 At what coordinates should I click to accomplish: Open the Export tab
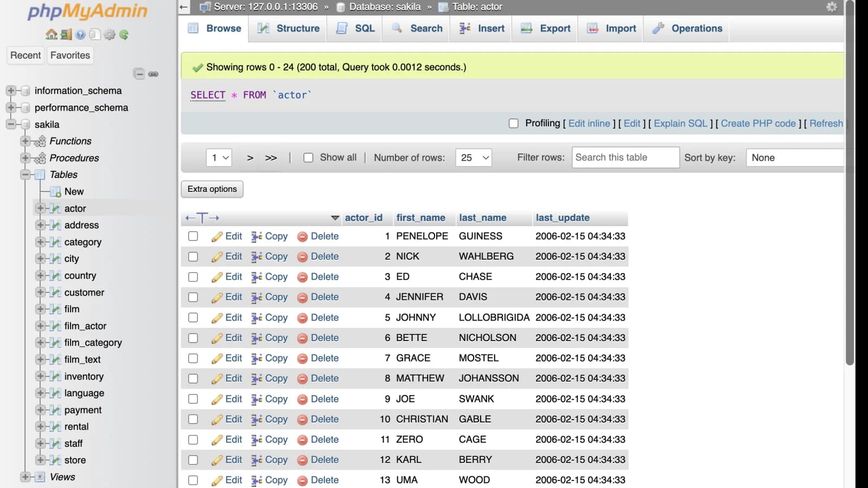pyautogui.click(x=545, y=29)
